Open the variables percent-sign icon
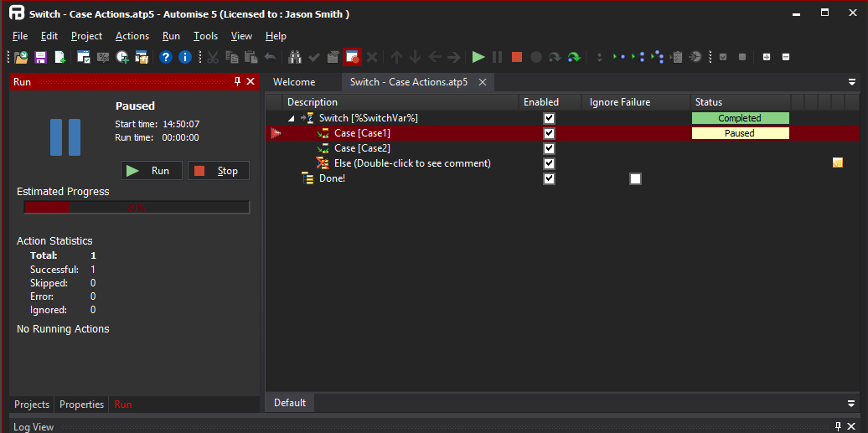Image resolution: width=868 pixels, height=433 pixels. (103, 56)
